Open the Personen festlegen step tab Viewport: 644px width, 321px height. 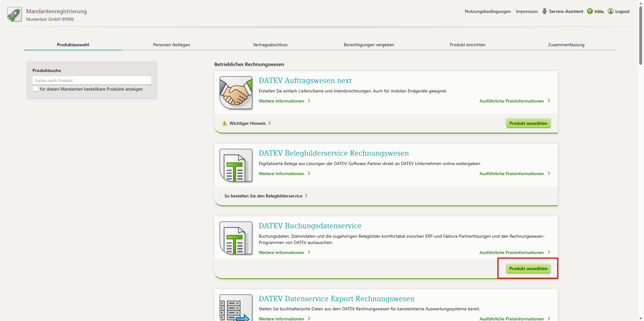coord(172,45)
